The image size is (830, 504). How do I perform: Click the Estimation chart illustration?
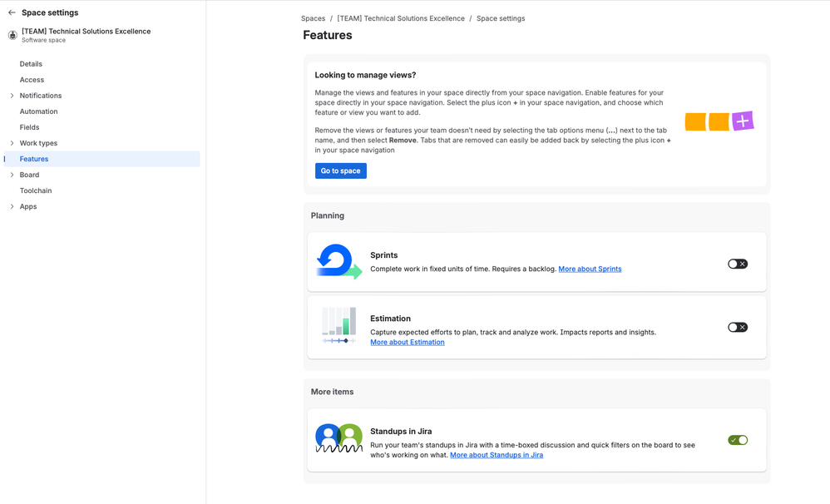point(338,325)
